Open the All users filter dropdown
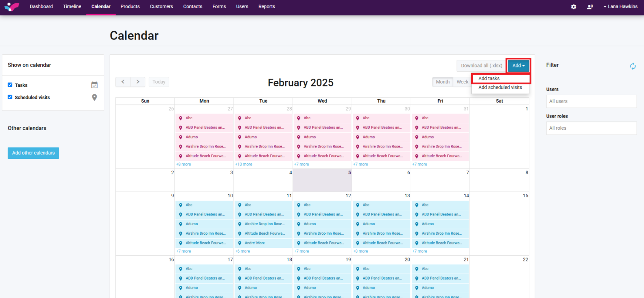Viewport: 644px width, 298px height. 591,101
